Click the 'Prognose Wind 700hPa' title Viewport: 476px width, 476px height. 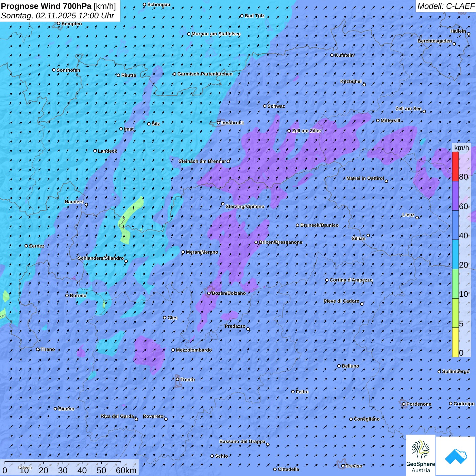tap(46, 6)
